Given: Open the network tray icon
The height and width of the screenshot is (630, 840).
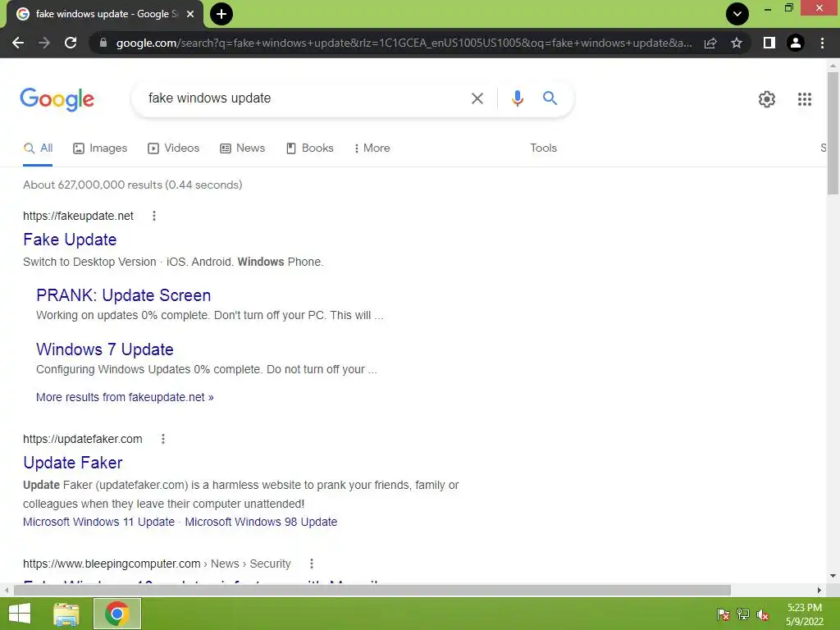Looking at the screenshot, I should [x=743, y=615].
